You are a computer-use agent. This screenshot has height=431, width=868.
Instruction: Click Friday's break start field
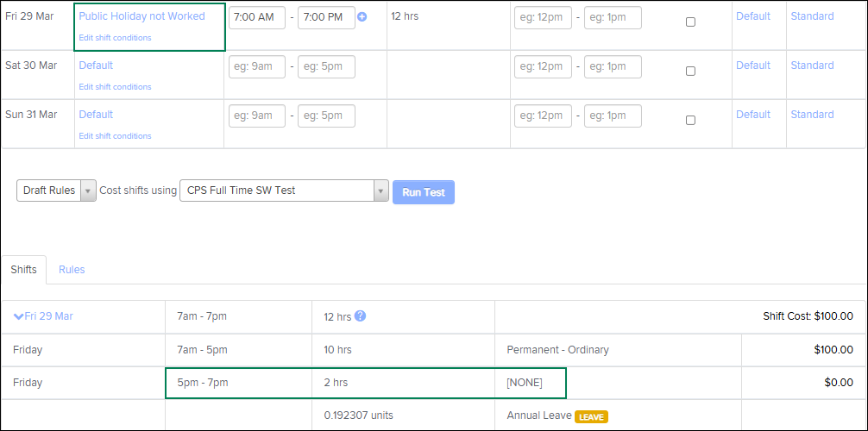click(x=543, y=18)
